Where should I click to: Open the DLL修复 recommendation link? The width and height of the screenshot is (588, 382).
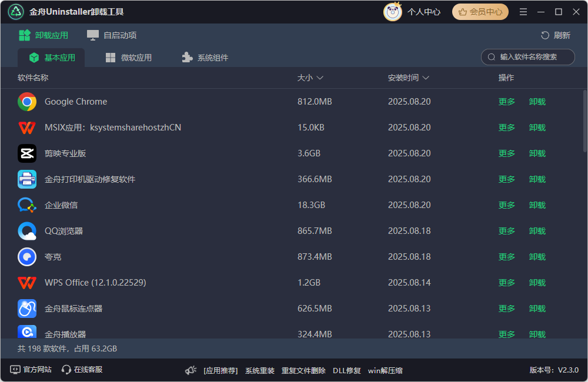click(x=346, y=371)
